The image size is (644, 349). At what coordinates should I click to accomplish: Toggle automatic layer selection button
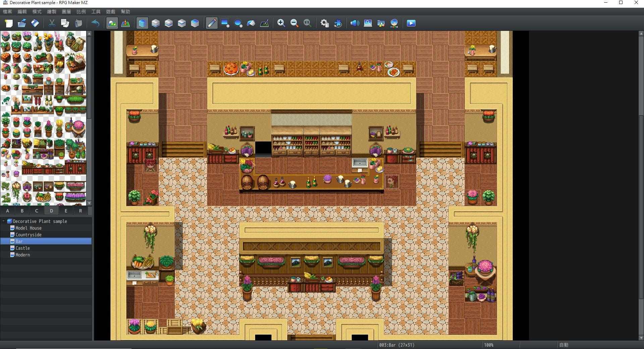point(143,23)
